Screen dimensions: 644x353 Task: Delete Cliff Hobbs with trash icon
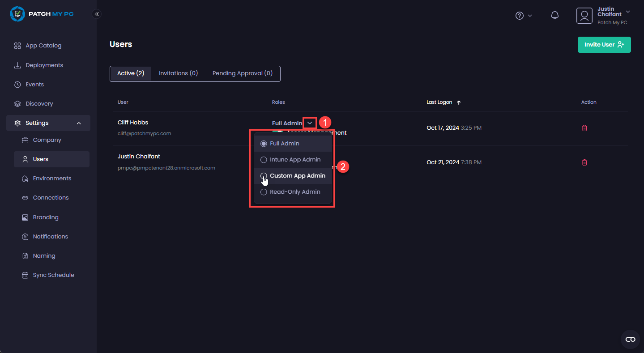tap(584, 128)
